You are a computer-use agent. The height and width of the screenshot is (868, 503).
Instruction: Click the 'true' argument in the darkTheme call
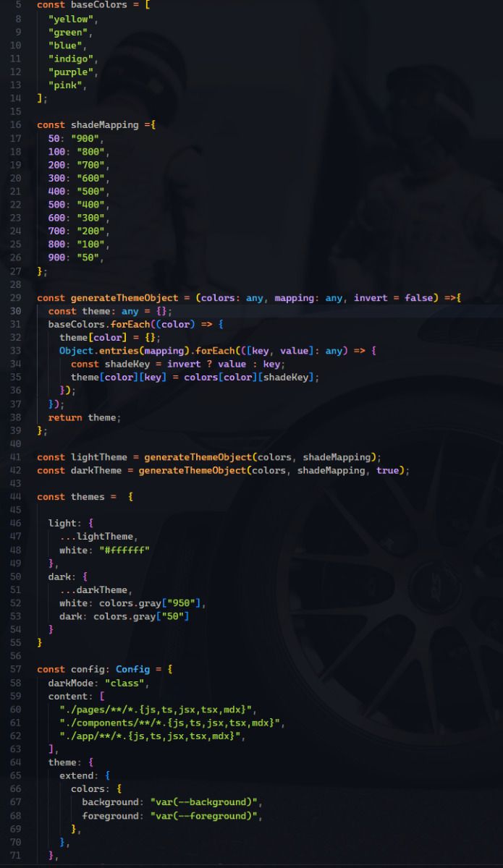pyautogui.click(x=389, y=470)
